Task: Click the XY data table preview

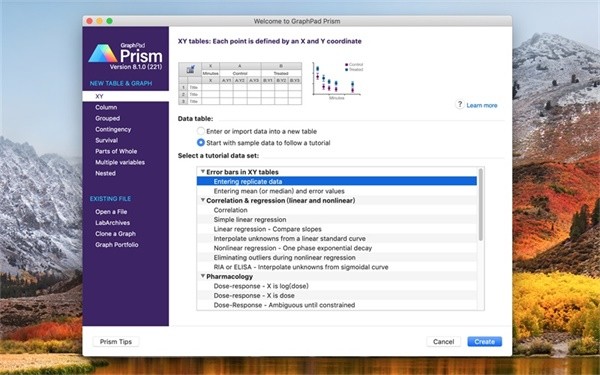Action: point(240,83)
